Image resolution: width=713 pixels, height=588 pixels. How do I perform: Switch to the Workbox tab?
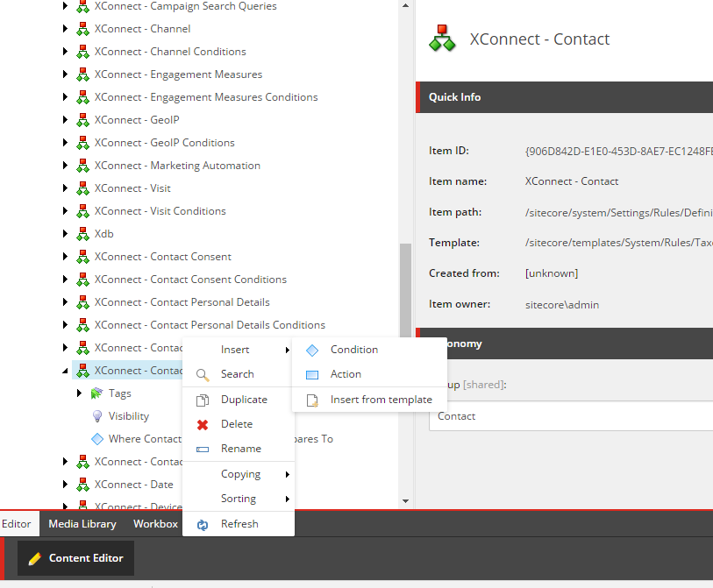tap(155, 524)
